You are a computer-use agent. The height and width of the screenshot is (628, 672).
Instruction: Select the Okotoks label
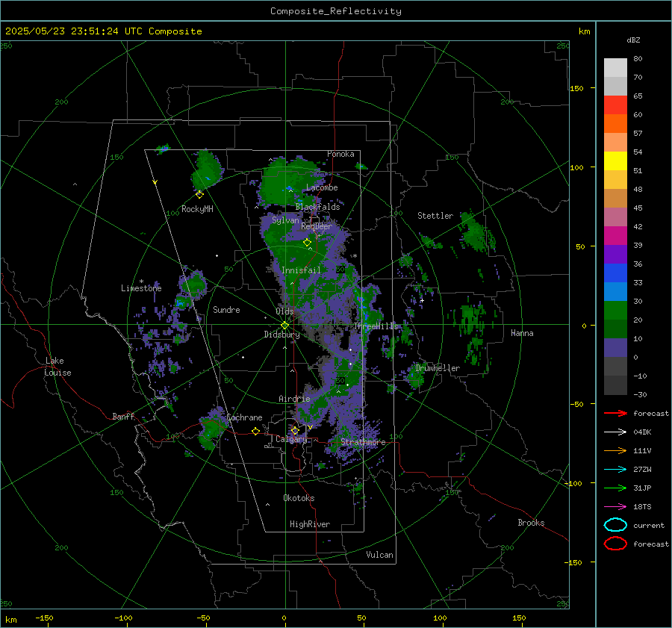click(299, 498)
